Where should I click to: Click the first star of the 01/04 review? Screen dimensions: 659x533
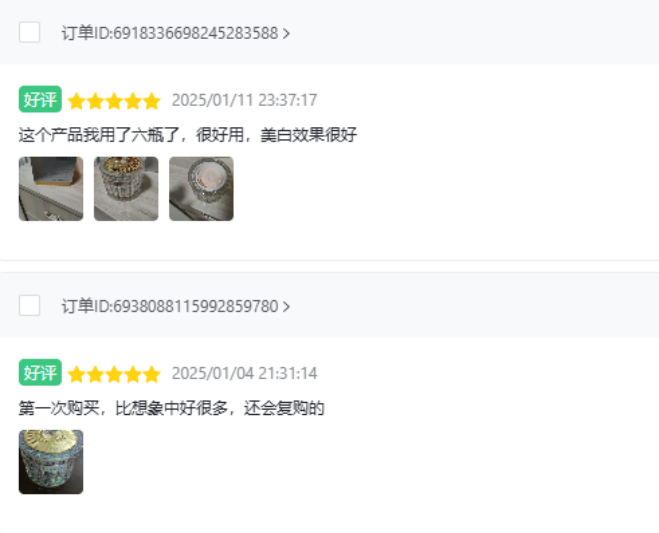coord(76,374)
